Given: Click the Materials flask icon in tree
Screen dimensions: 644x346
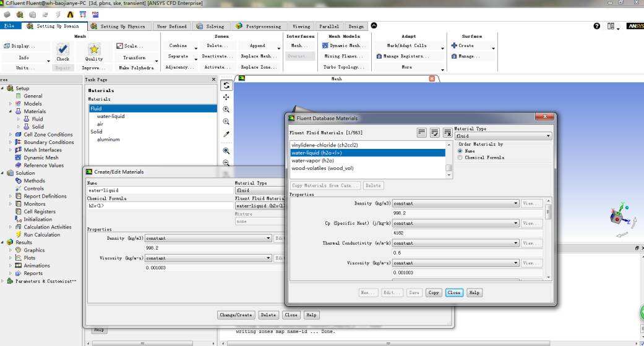Looking at the screenshot, I should [18, 111].
